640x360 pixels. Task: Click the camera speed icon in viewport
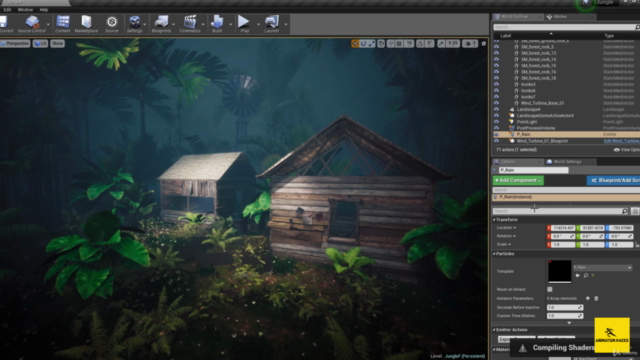470,44
